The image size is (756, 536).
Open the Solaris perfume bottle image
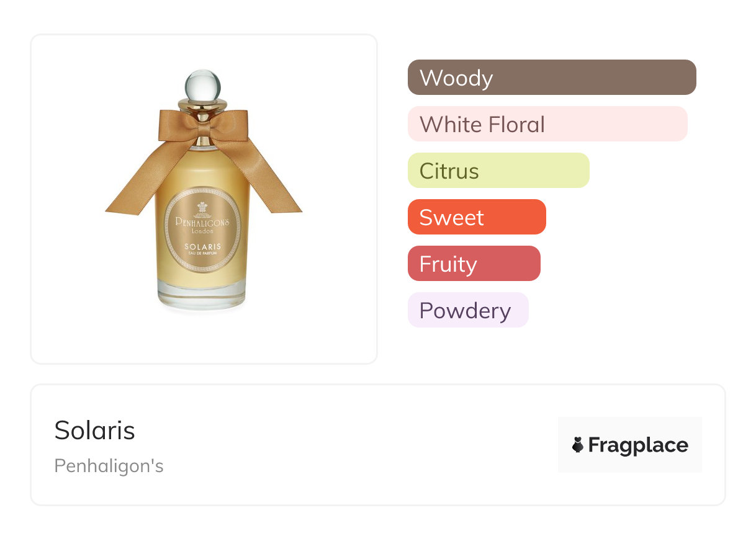[204, 199]
